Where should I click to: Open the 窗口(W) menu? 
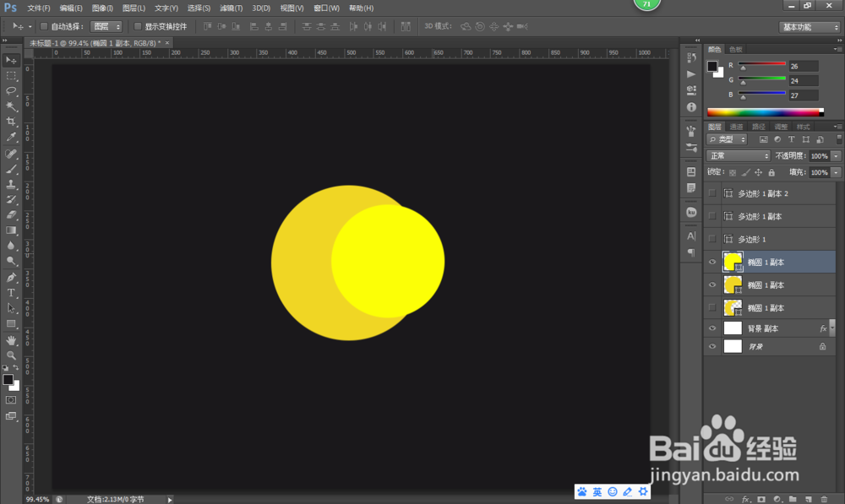pyautogui.click(x=326, y=8)
